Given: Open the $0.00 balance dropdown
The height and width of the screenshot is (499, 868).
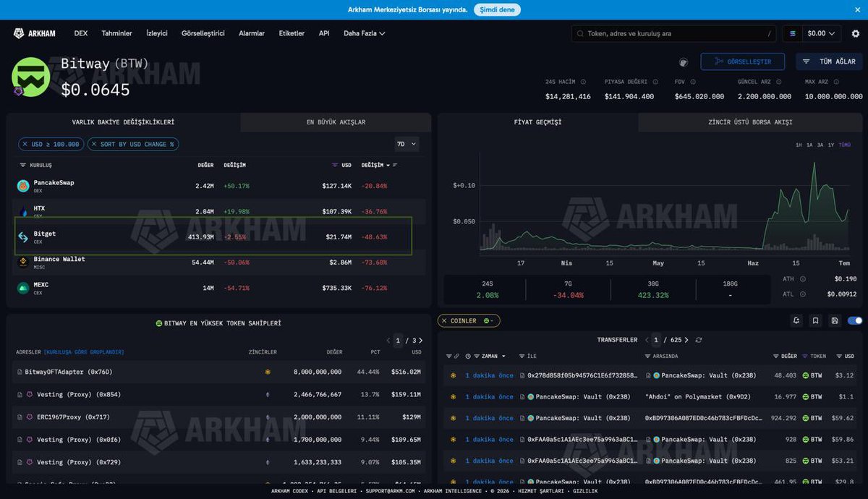Looking at the screenshot, I should point(823,33).
